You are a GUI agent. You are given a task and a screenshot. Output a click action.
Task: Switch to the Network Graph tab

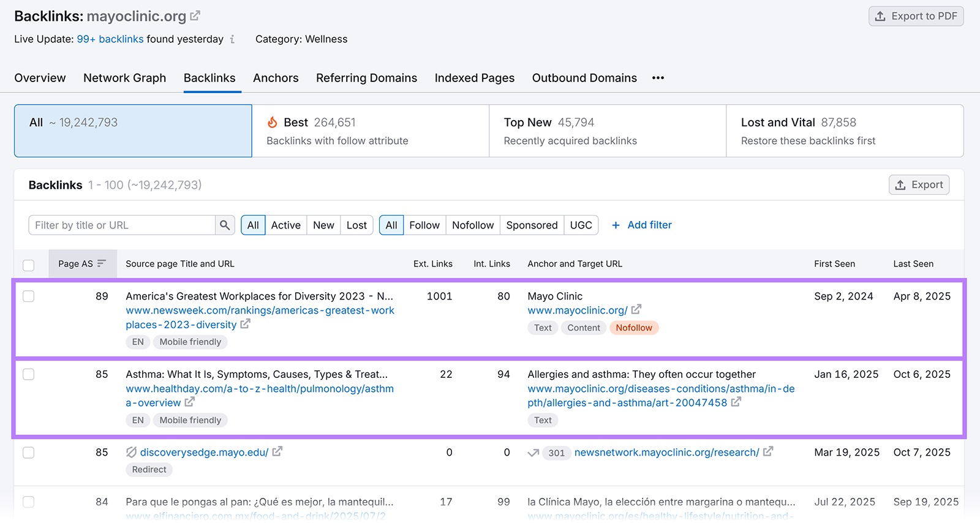tap(125, 78)
